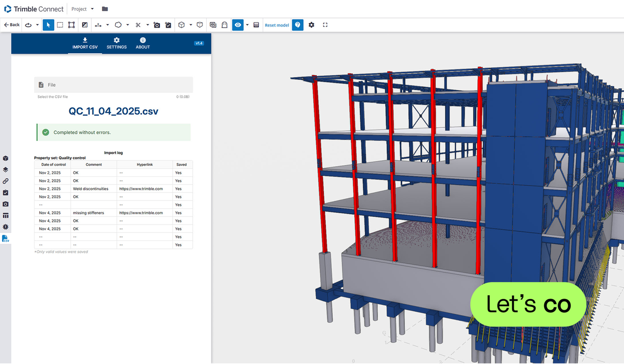Click the Back button

[x=12, y=25]
